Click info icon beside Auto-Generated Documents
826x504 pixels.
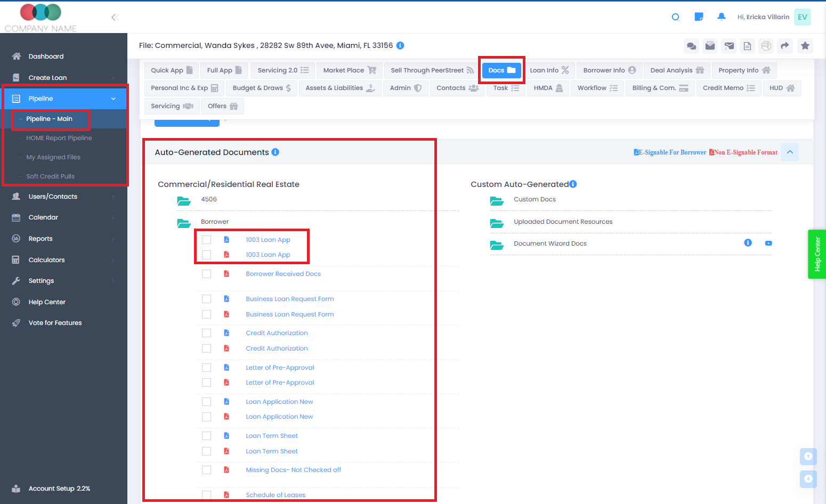point(276,152)
